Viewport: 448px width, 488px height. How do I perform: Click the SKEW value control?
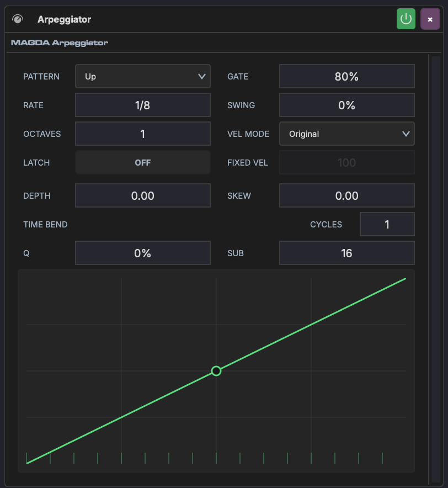pyautogui.click(x=346, y=195)
